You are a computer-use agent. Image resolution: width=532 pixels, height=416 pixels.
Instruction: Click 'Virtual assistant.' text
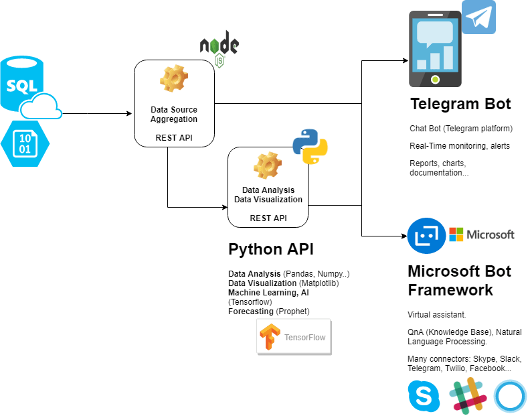click(437, 315)
